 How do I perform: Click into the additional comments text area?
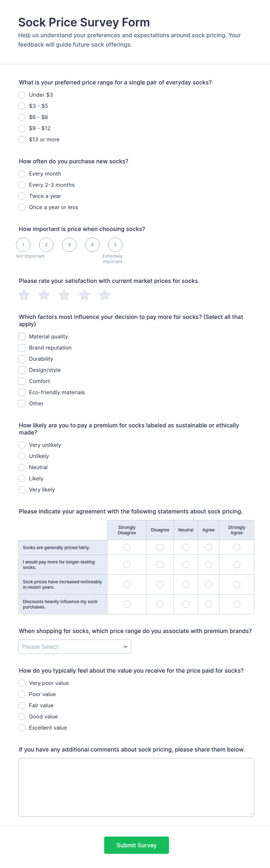(x=136, y=787)
